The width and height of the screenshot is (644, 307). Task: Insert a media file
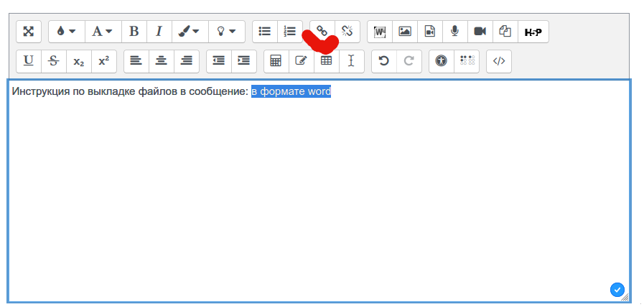430,32
